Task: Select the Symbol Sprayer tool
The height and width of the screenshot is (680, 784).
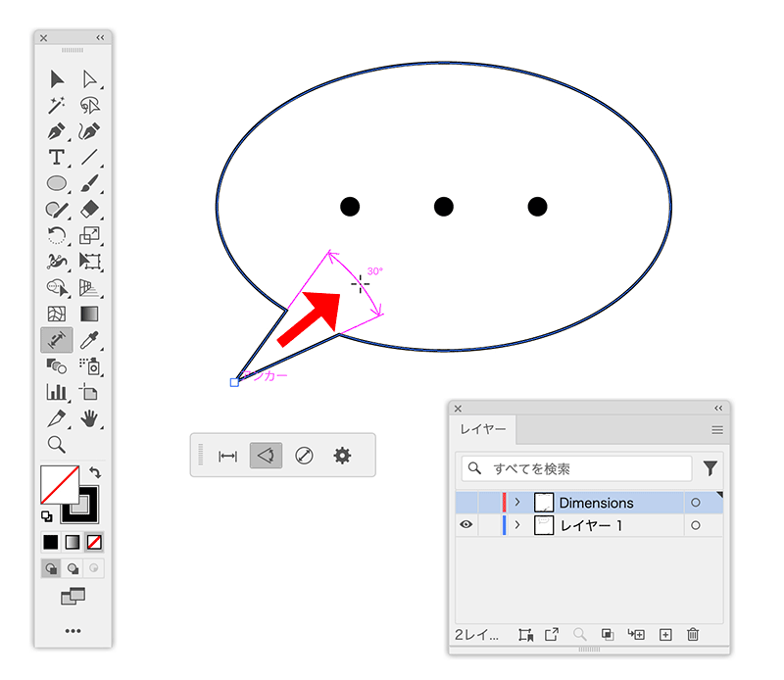Action: point(89,366)
